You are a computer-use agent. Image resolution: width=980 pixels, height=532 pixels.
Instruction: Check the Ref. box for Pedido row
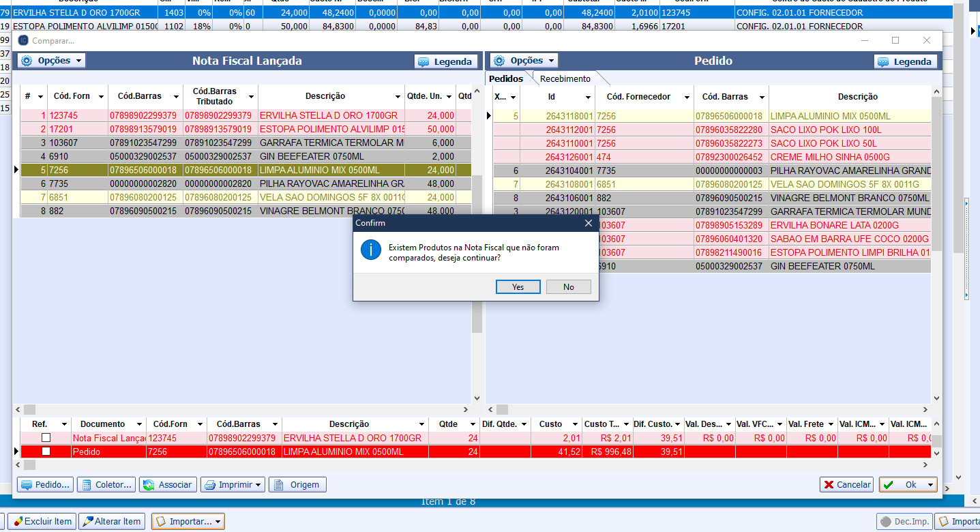pos(46,452)
